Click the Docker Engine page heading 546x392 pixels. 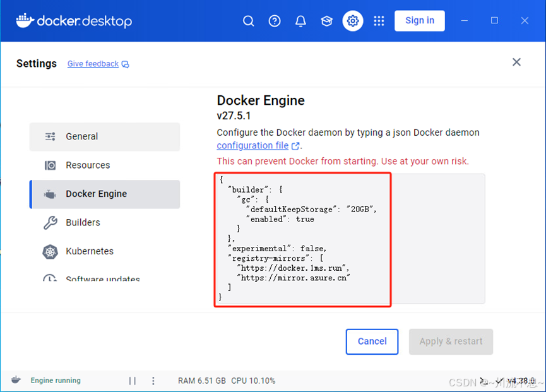click(x=261, y=100)
